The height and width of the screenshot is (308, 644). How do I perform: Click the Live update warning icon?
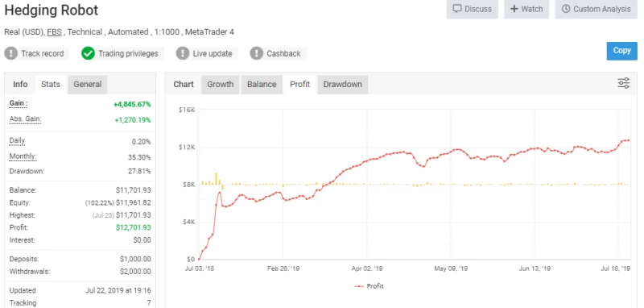pos(183,53)
